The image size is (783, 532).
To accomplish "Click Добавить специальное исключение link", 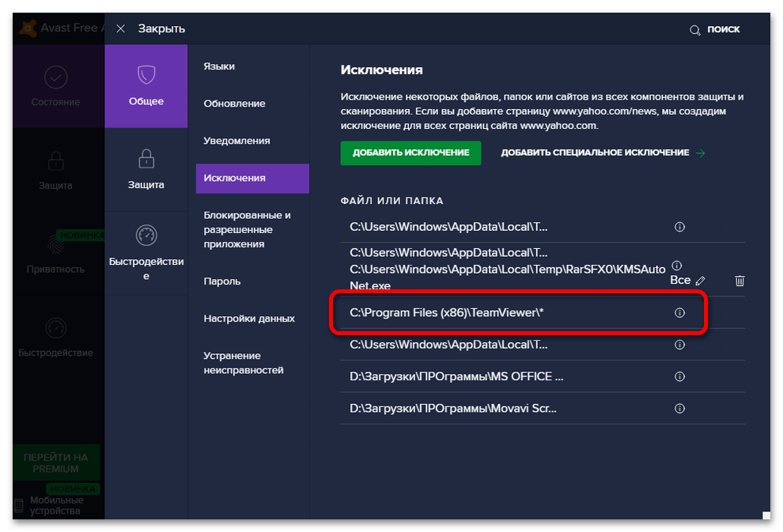I will tap(602, 153).
